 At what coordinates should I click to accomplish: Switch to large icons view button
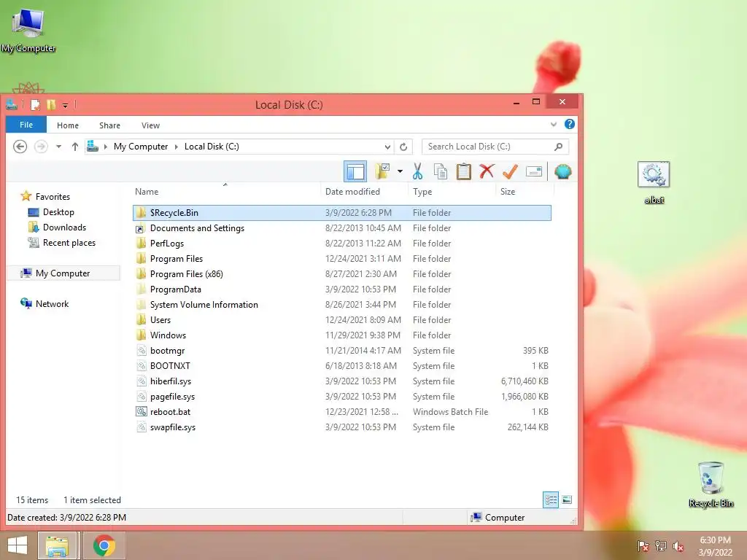[x=566, y=499]
